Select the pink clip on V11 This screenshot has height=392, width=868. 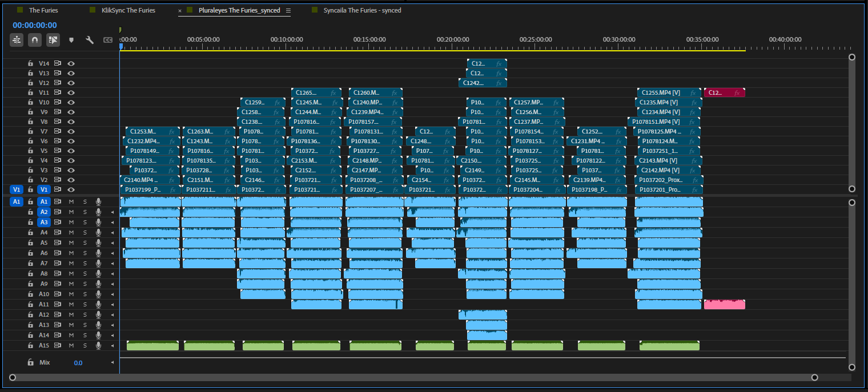coord(725,92)
